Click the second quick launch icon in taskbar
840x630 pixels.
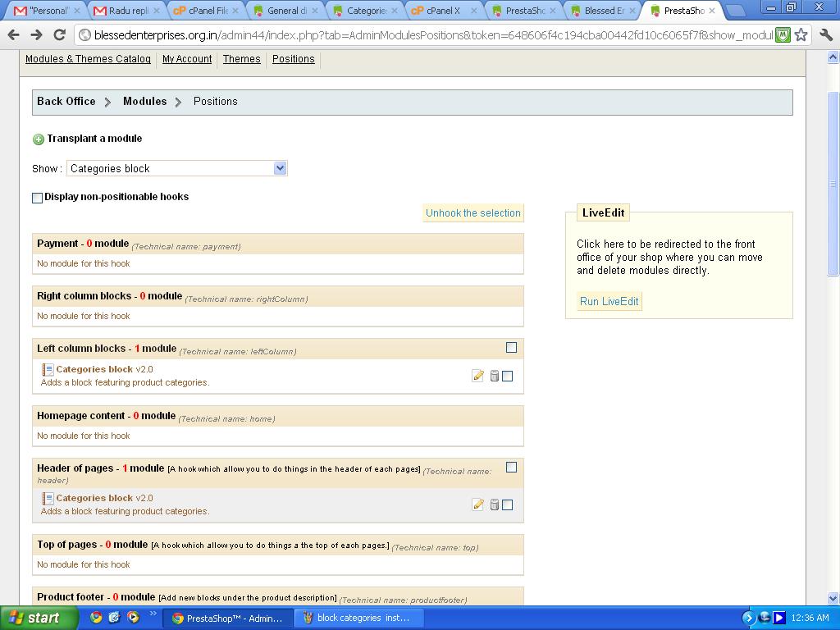(x=114, y=618)
